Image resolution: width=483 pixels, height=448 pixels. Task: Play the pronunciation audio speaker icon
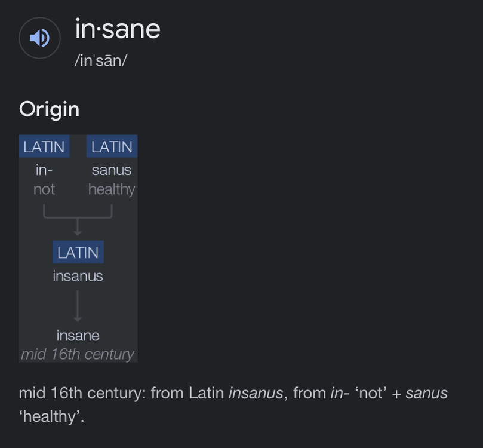tap(39, 38)
